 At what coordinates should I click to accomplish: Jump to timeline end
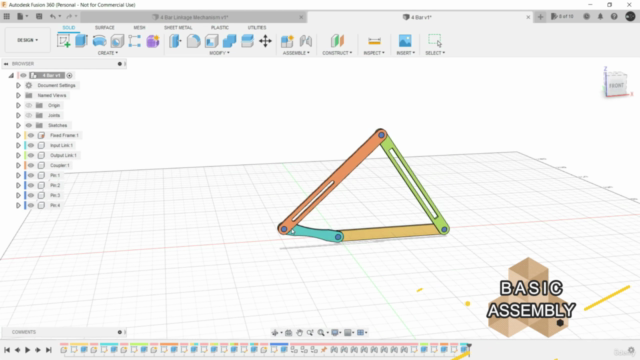coord(49,350)
